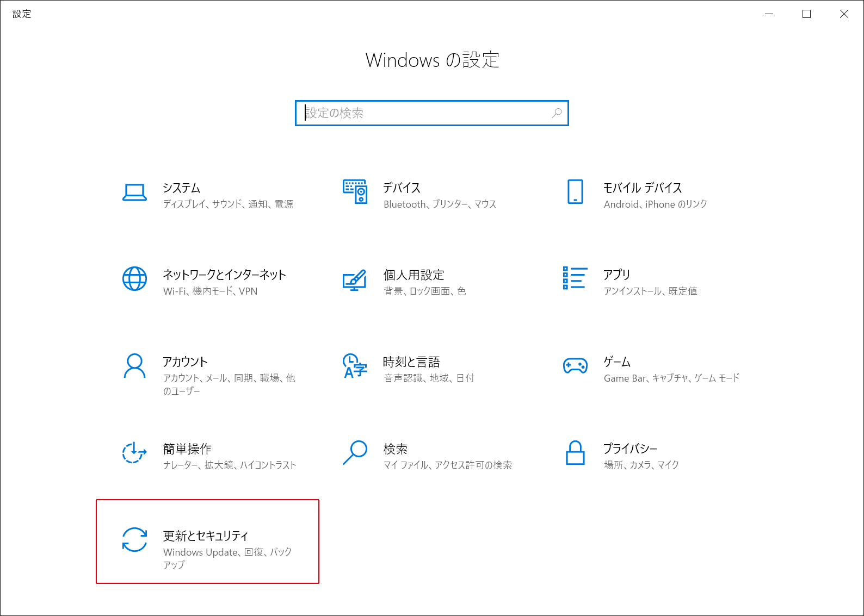Click the text 場所、カメラ、マイク
This screenshot has height=616, width=864.
tap(641, 465)
